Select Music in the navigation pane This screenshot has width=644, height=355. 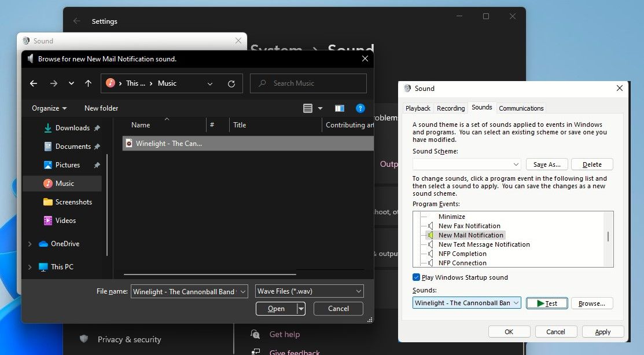click(62, 183)
